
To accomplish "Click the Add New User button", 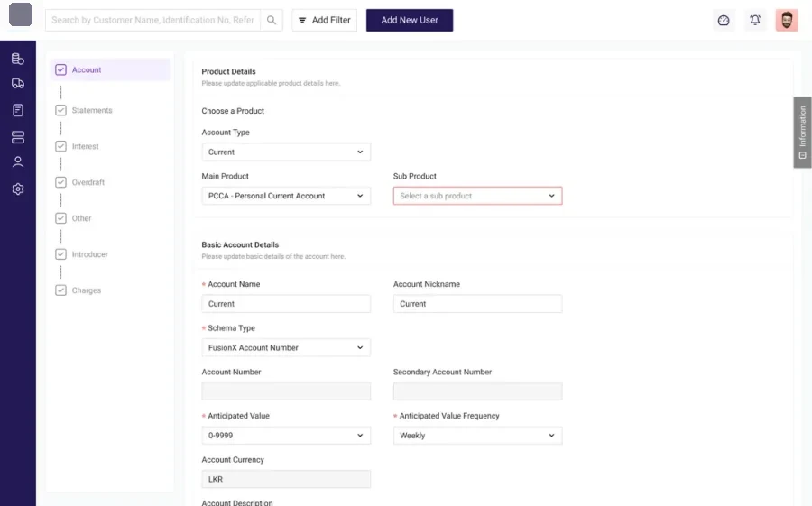I will (x=410, y=20).
